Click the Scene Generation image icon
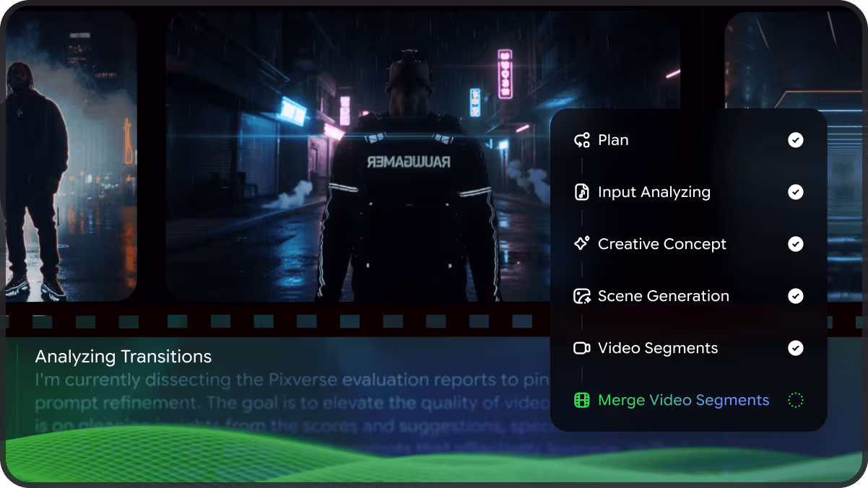The height and width of the screenshot is (488, 868). (x=582, y=296)
